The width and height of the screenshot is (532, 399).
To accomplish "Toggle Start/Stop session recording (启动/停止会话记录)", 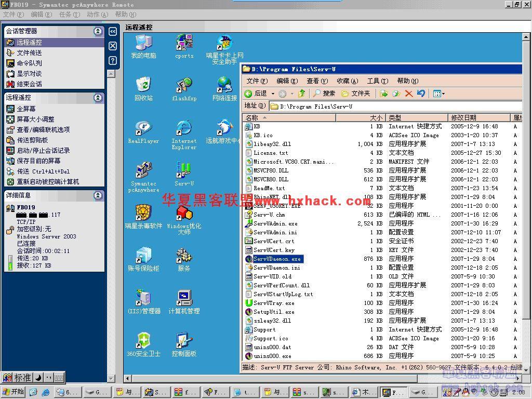I will [x=43, y=150].
